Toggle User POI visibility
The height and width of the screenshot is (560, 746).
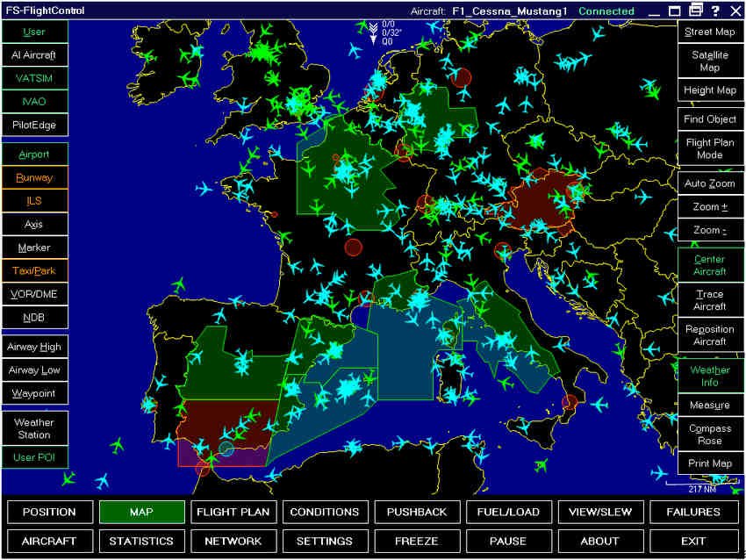pyautogui.click(x=34, y=456)
